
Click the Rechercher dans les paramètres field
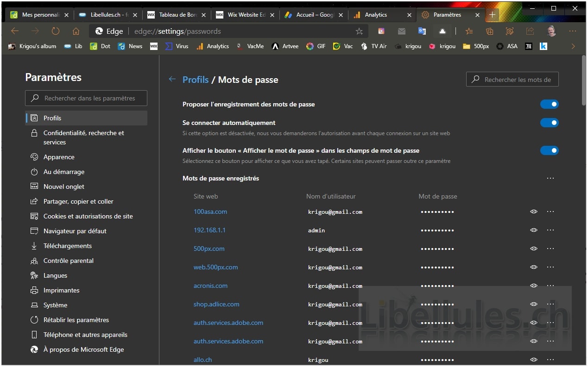pyautogui.click(x=86, y=98)
